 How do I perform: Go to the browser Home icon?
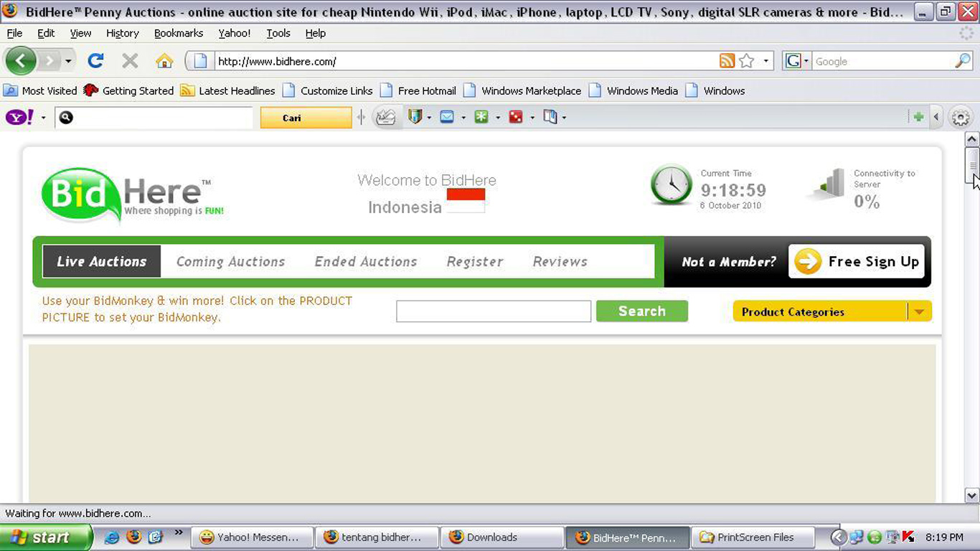tap(164, 61)
